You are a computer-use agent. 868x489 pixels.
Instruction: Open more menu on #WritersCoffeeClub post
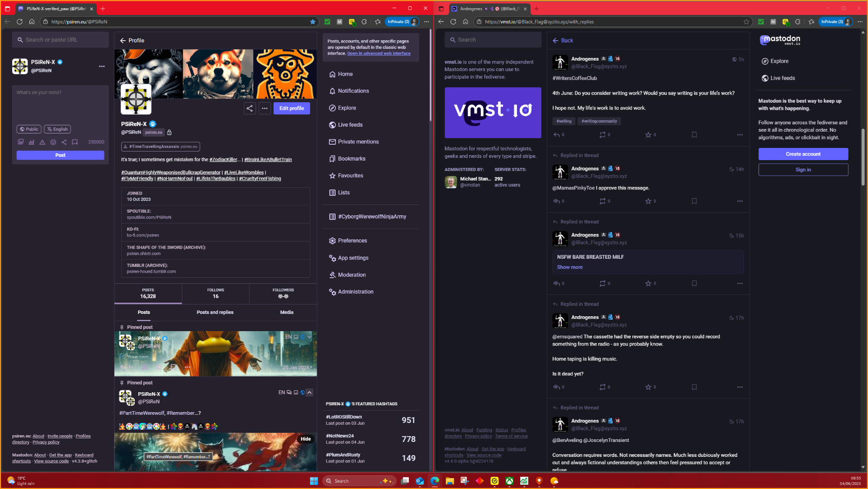[x=740, y=135]
